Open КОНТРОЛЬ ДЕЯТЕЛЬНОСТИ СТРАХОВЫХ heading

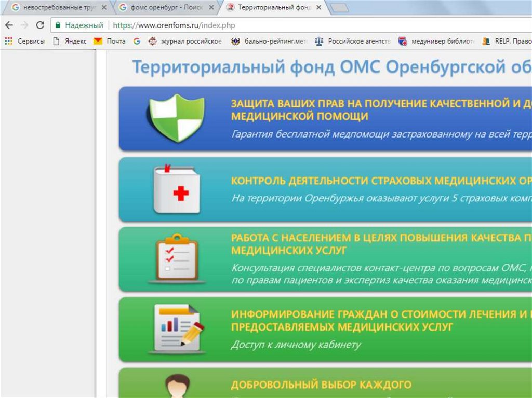(381, 181)
